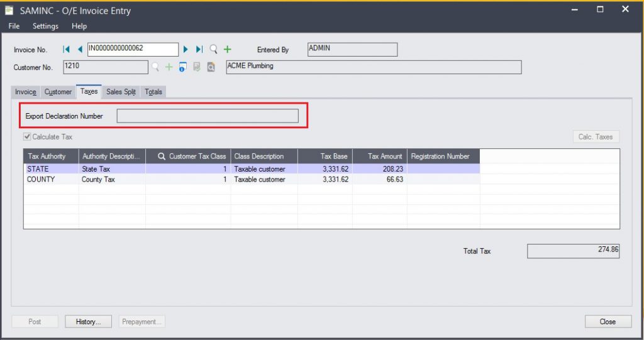Click the customer inquiry icon beside ACME Plumbing
Viewport: 644px width, 340px height.
point(211,67)
